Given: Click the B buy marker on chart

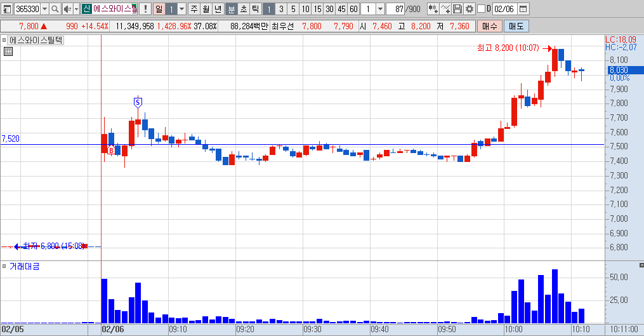Looking at the screenshot, I should pyautogui.click(x=111, y=151).
